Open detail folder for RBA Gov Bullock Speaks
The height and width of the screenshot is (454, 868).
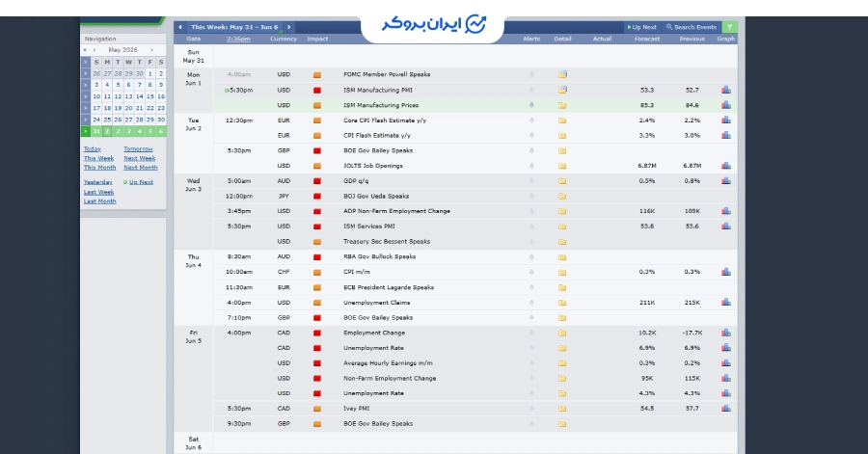[562, 256]
